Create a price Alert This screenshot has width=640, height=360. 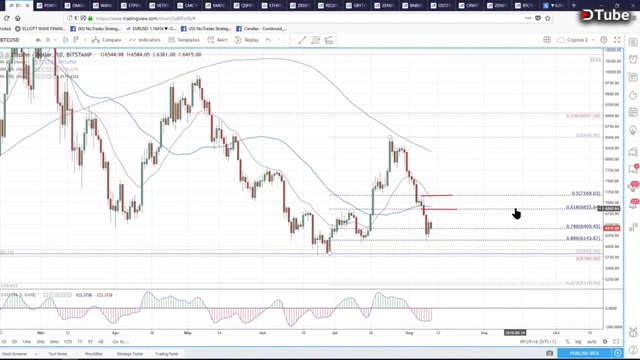coord(217,40)
